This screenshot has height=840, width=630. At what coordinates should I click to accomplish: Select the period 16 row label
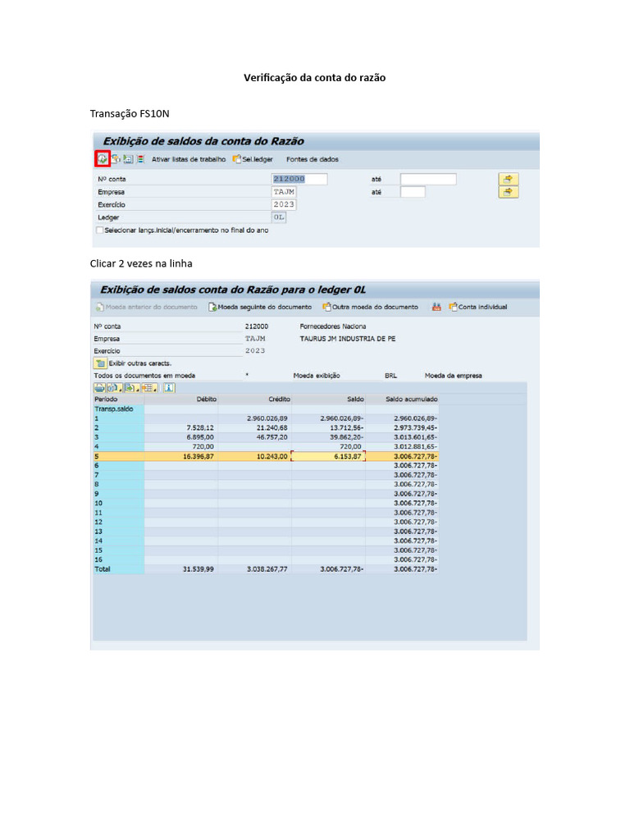click(118, 559)
